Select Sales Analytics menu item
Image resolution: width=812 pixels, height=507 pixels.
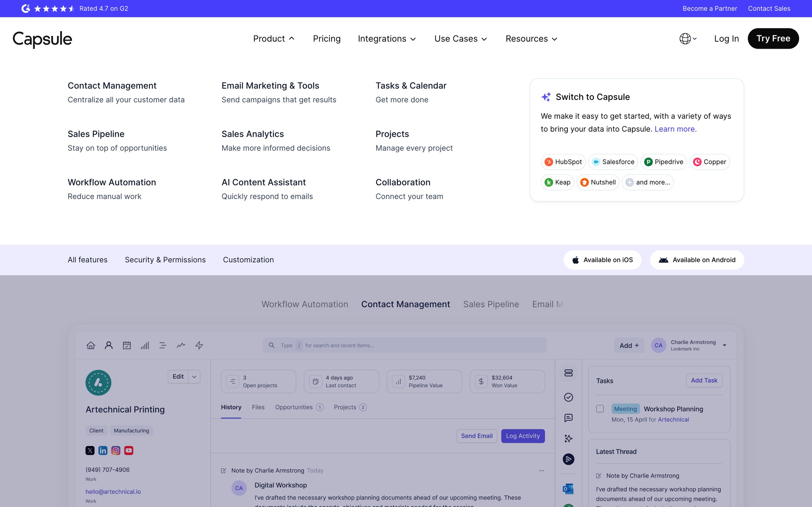(253, 134)
